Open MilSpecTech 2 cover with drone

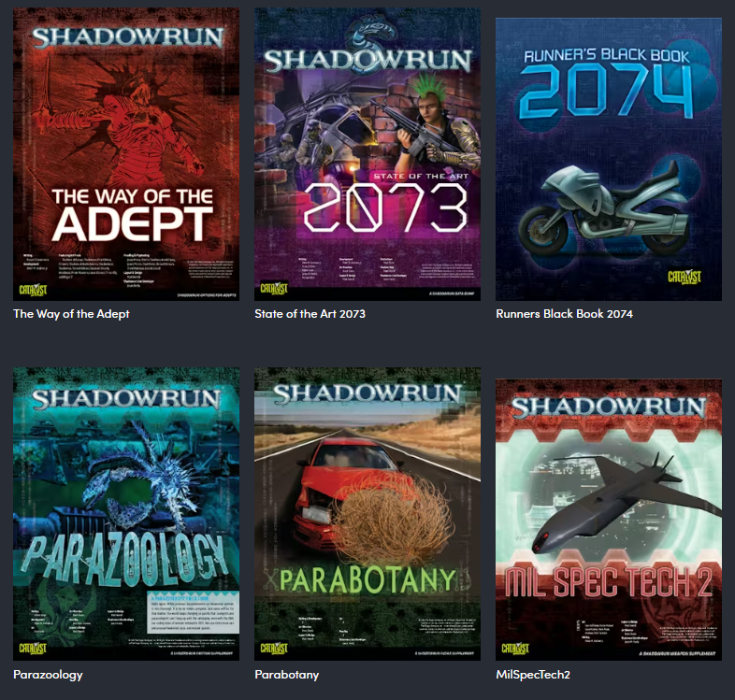[x=609, y=520]
